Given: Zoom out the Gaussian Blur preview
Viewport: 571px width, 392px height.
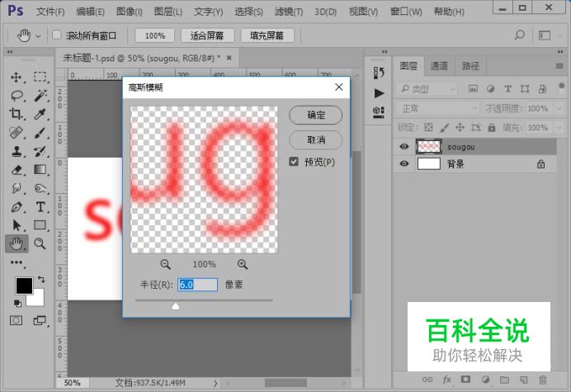Looking at the screenshot, I should tap(165, 264).
